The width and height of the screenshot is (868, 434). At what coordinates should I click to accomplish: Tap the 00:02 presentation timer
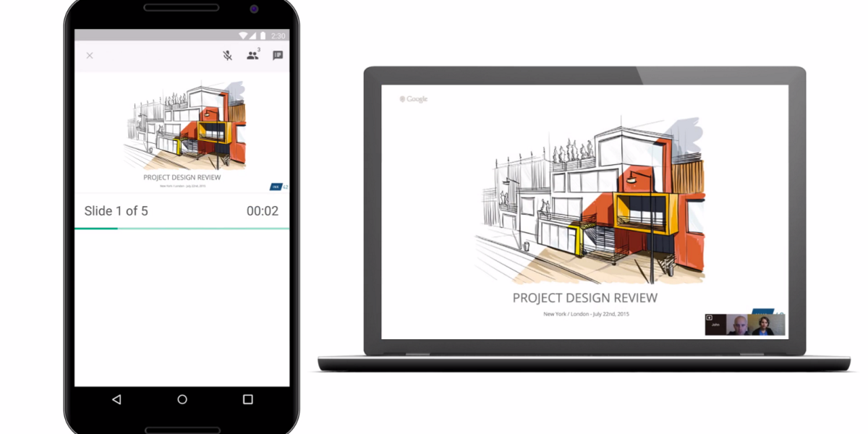262,211
